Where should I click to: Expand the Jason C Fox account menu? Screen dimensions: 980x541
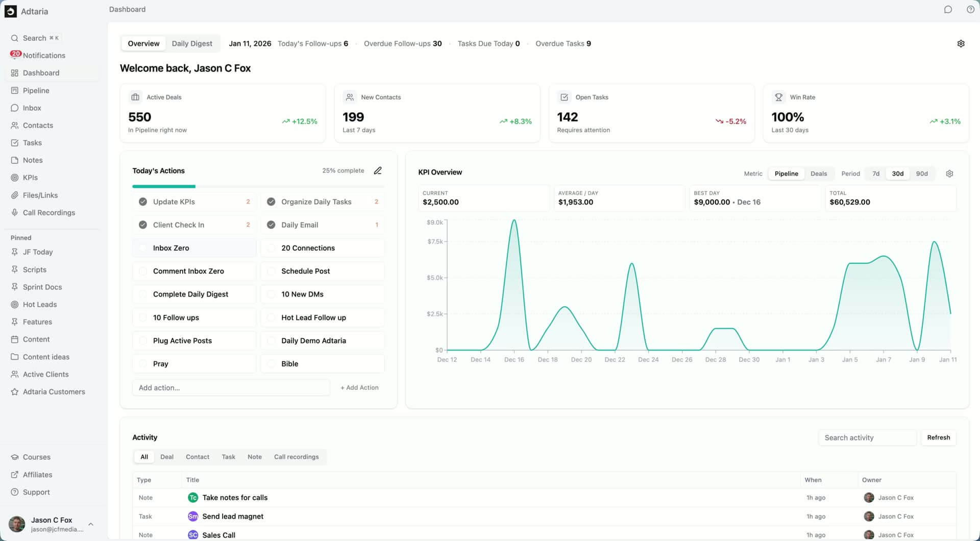point(90,524)
